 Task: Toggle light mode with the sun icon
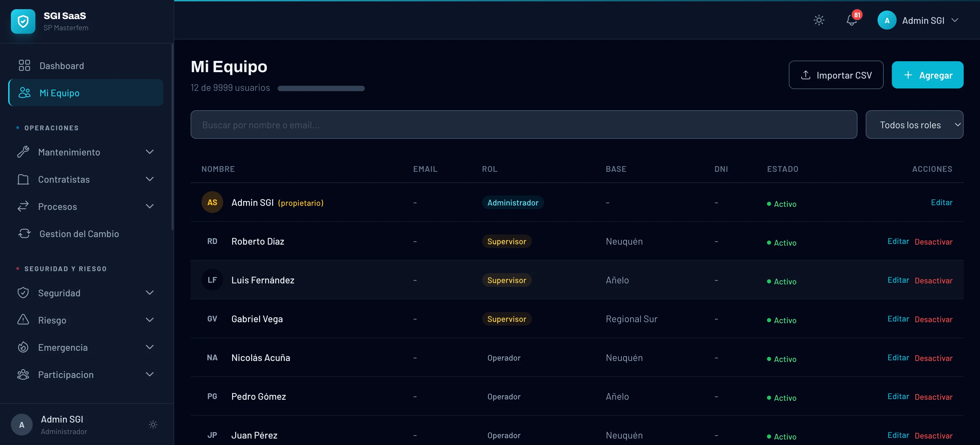(819, 20)
